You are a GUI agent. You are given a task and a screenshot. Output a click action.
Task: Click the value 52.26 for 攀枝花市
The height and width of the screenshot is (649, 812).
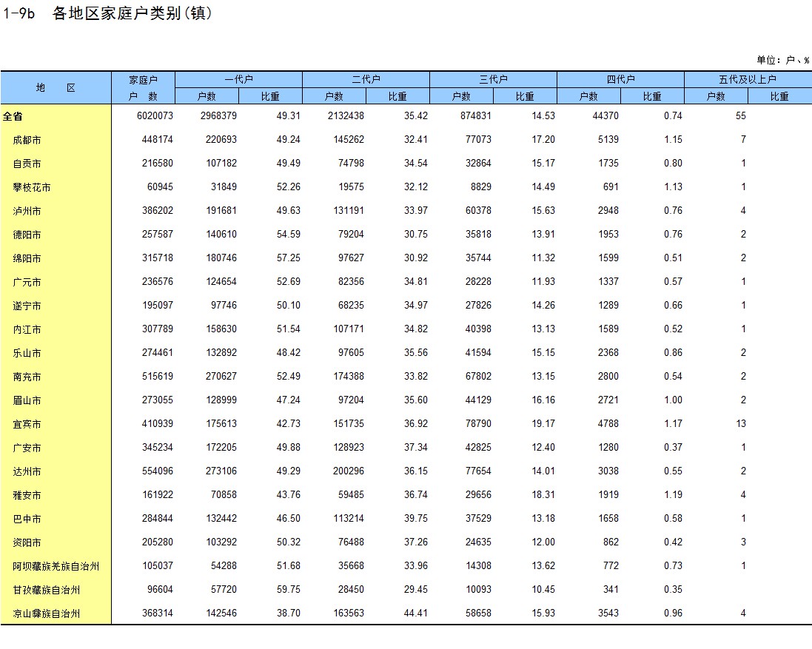pos(289,186)
